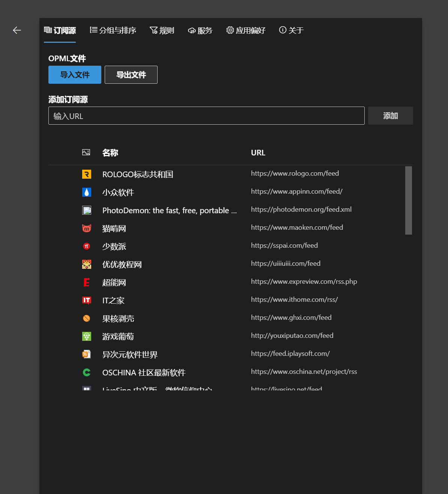
Task: Click the feed list vertical scrollbar
Action: coord(409,200)
